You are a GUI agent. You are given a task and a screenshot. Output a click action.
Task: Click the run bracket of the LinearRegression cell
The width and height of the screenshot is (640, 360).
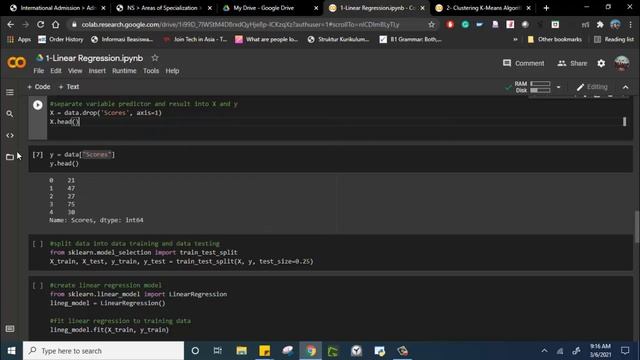coord(38,285)
